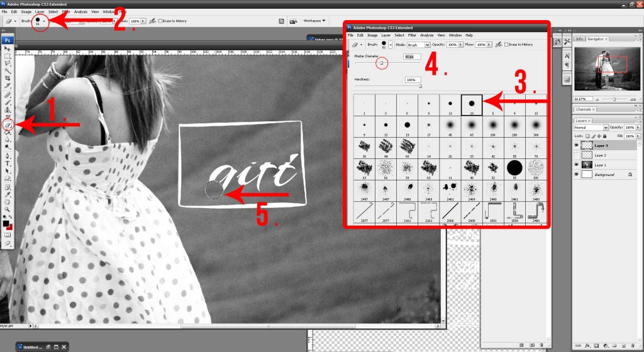This screenshot has height=352, width=644.
Task: Select the Crop tool in the toolbox
Action: [x=8, y=78]
